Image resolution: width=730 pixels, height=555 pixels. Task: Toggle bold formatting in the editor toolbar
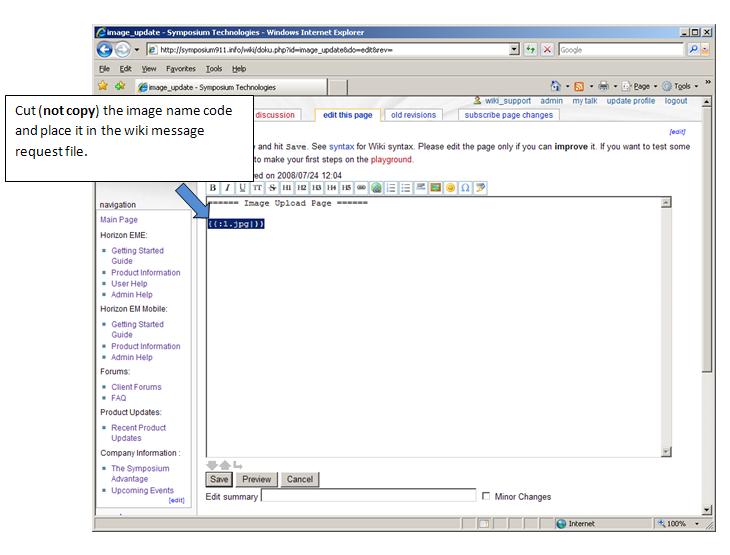click(x=213, y=187)
